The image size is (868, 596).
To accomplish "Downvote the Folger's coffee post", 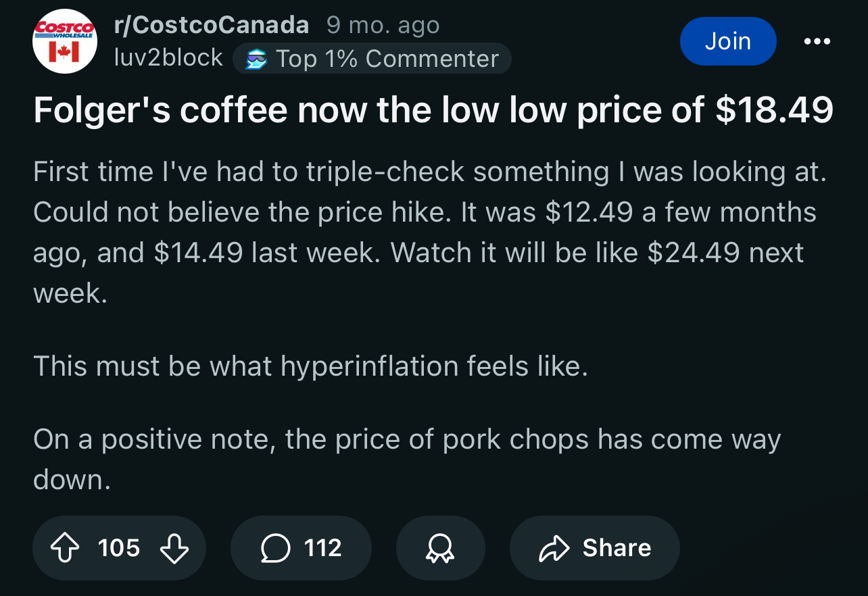I will pyautogui.click(x=174, y=548).
